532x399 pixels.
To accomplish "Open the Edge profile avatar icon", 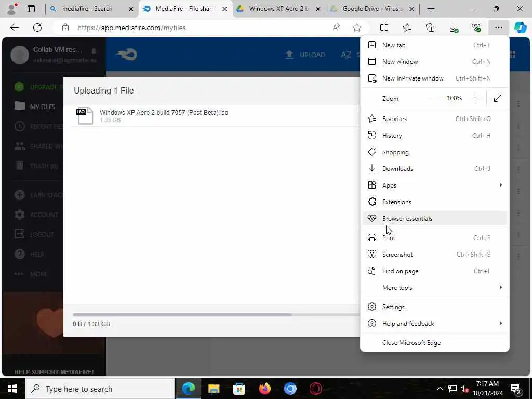I will click(12, 9).
